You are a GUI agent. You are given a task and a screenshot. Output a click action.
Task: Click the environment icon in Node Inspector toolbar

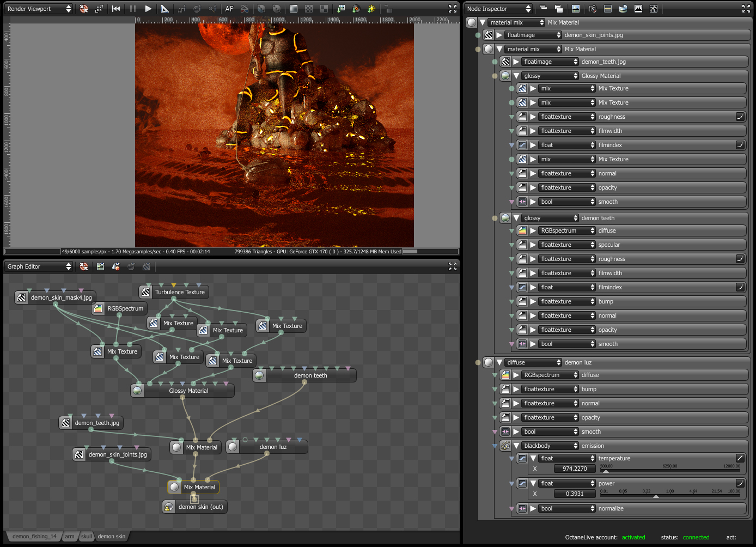tap(623, 9)
